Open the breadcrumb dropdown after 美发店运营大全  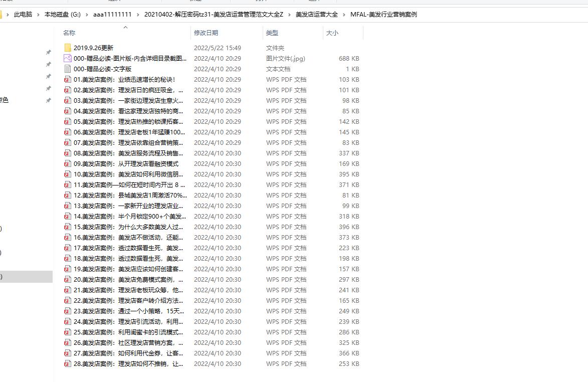pos(343,15)
